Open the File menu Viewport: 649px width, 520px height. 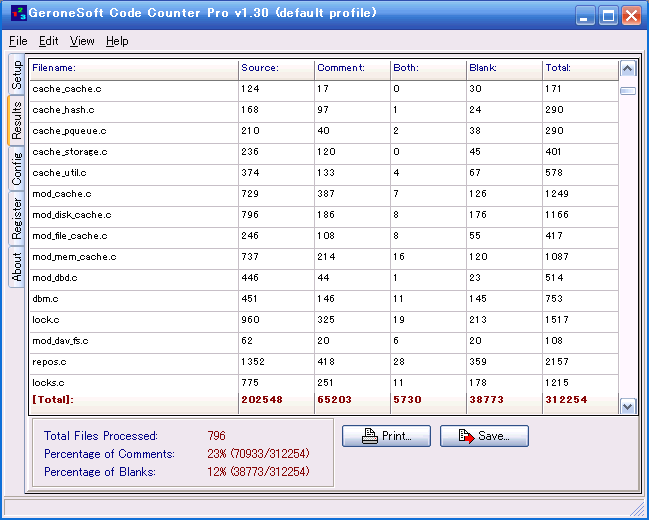18,41
